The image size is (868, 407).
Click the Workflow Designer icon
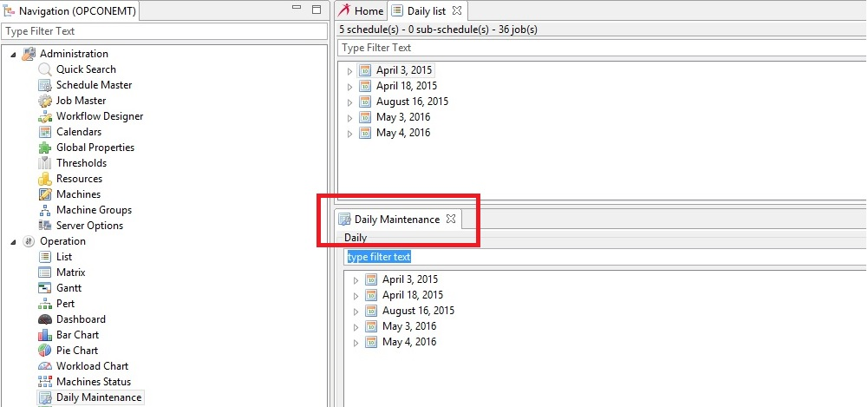[x=45, y=116]
